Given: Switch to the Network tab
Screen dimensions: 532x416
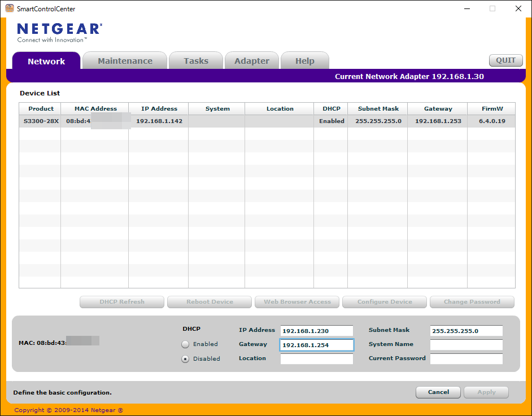Looking at the screenshot, I should click(x=46, y=61).
